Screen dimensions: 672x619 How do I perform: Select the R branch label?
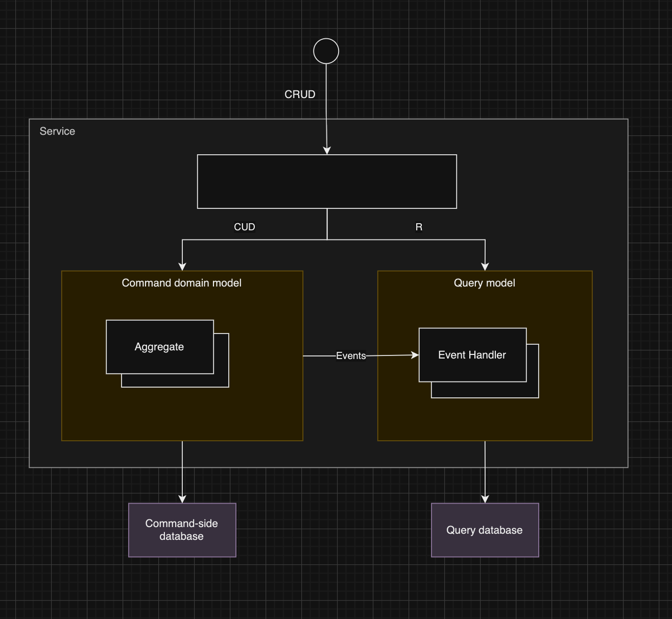419,227
